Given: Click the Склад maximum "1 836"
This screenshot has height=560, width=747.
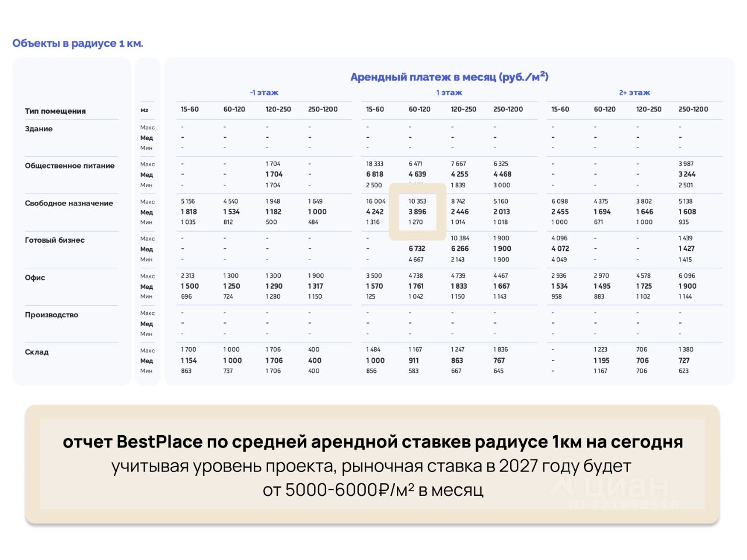Looking at the screenshot, I should click(501, 349).
